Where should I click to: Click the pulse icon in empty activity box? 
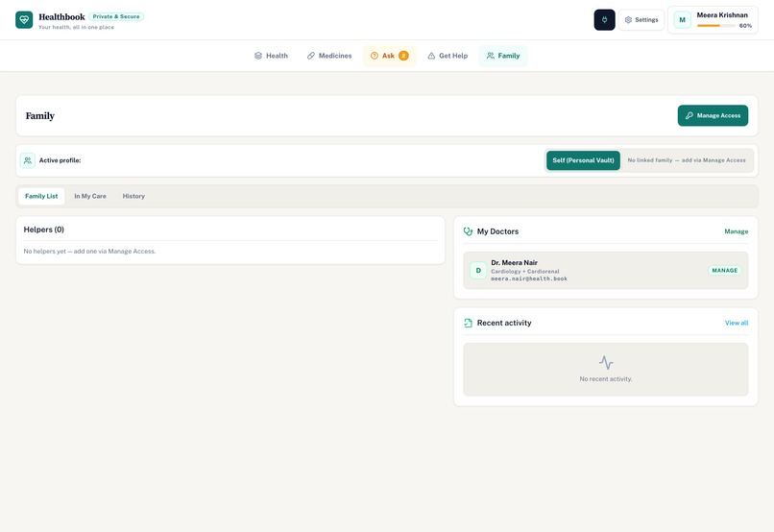[x=606, y=363]
